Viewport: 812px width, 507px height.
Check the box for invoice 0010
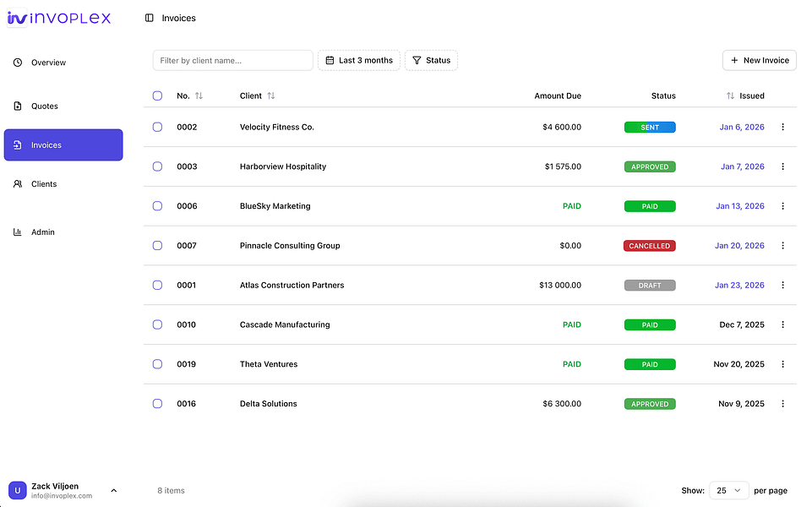[x=157, y=324]
